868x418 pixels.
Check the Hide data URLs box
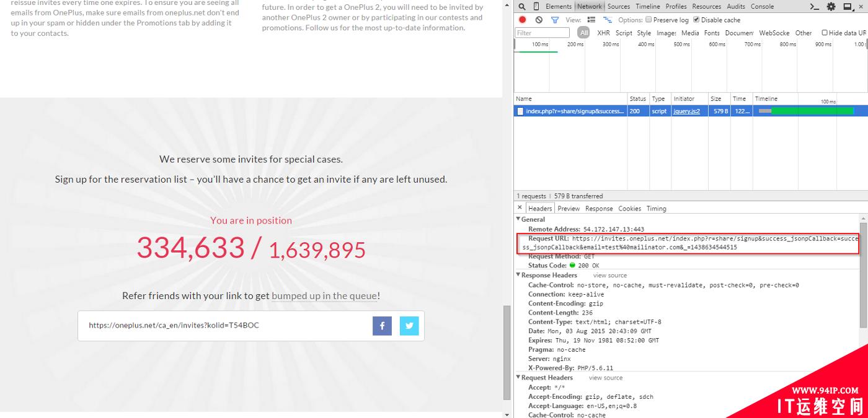tap(825, 33)
